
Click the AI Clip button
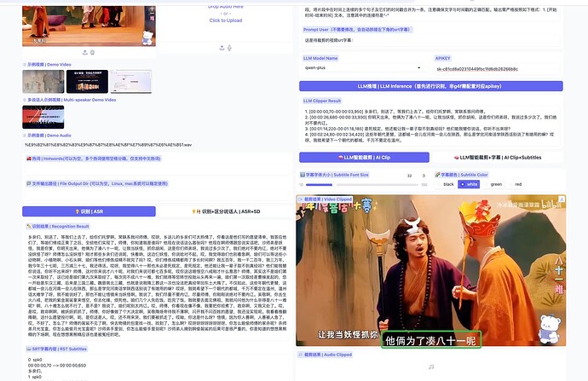tap(364, 158)
